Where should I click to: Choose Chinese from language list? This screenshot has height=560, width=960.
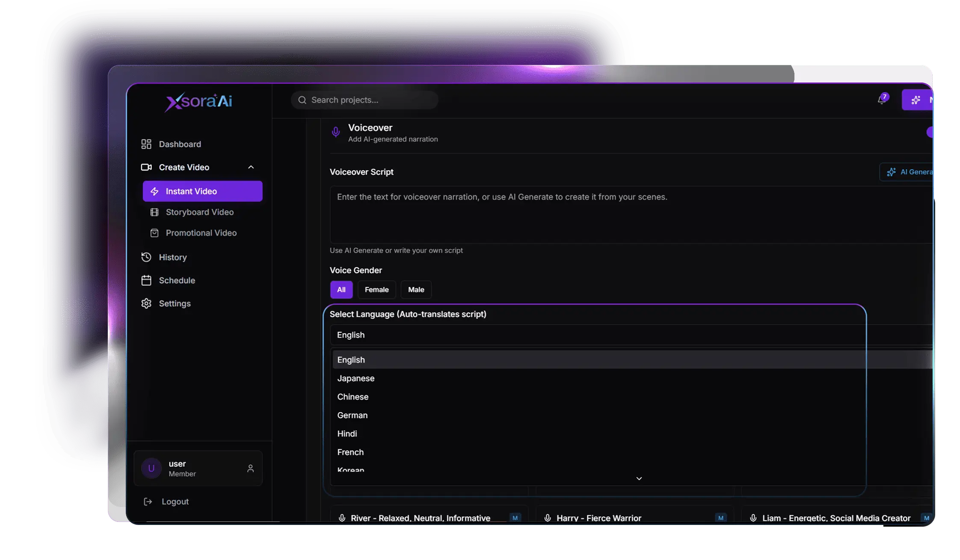633,397
